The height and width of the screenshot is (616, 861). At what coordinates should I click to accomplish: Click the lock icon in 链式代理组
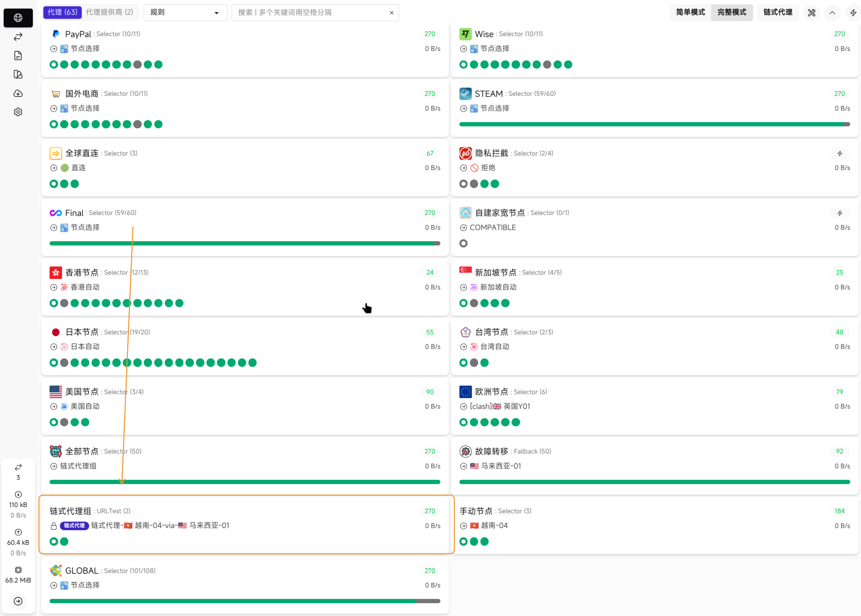[x=54, y=526]
